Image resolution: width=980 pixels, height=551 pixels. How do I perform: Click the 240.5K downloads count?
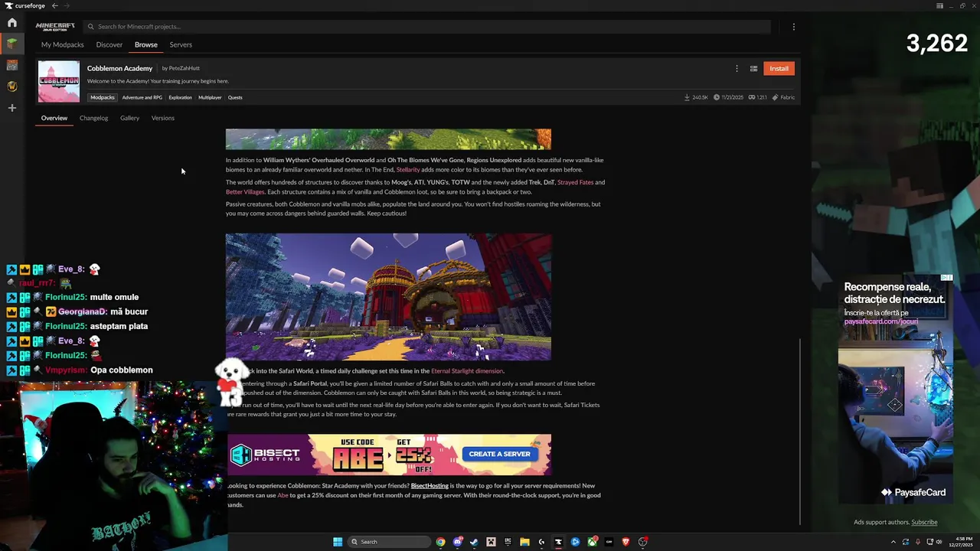[696, 97]
